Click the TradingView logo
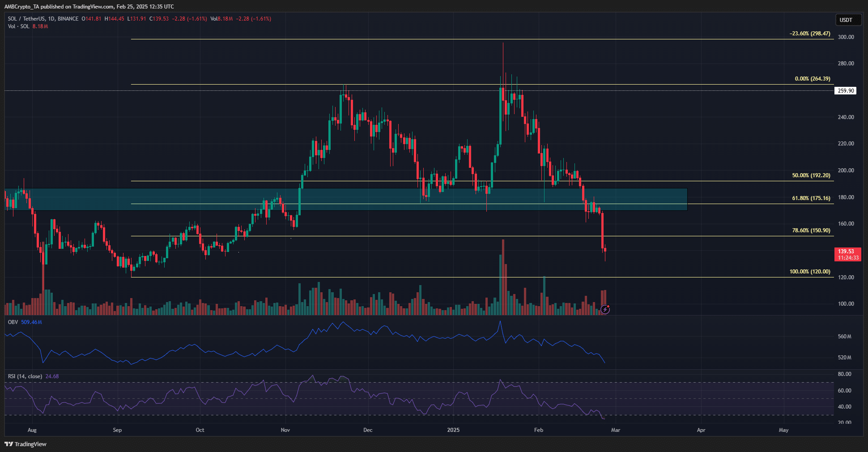Viewport: 868px width, 452px height. 26,444
